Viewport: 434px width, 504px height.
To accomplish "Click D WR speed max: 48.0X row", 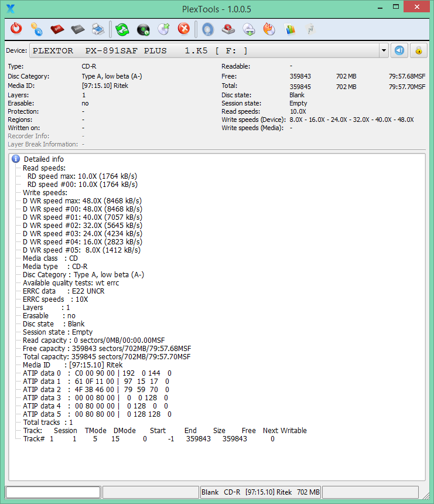I will coord(82,201).
